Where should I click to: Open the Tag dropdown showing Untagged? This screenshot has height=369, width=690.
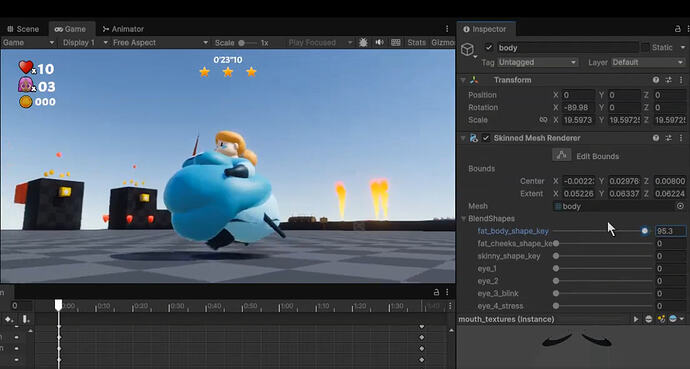click(537, 62)
